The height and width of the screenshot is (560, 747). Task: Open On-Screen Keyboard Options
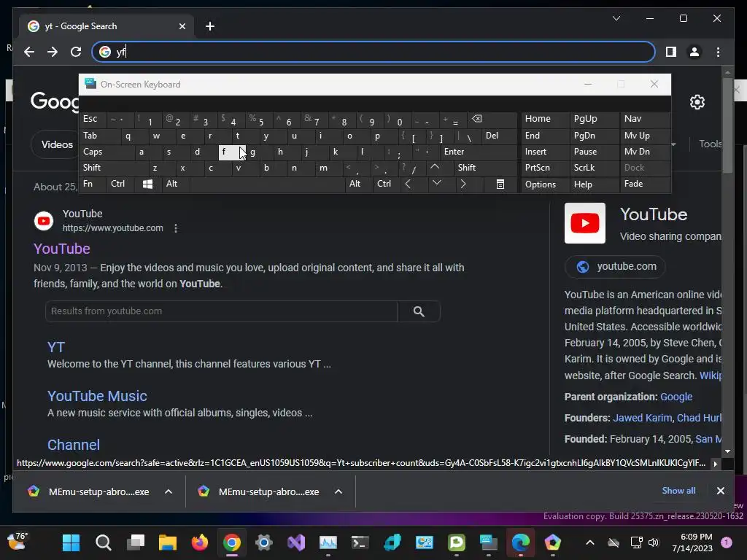pos(546,184)
